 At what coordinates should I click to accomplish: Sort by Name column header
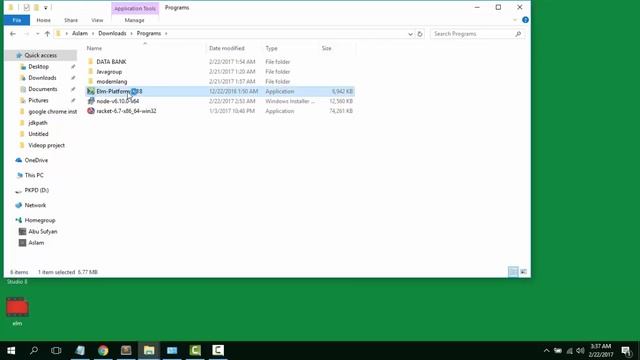tap(94, 48)
